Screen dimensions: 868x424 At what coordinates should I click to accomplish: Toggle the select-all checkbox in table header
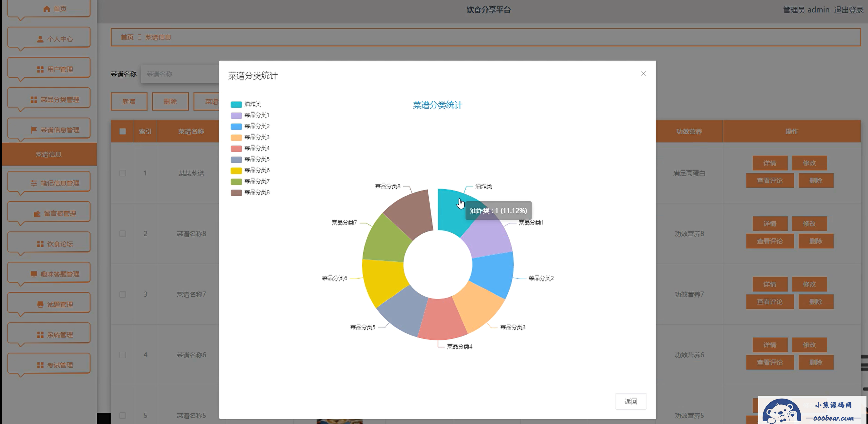[x=123, y=131]
